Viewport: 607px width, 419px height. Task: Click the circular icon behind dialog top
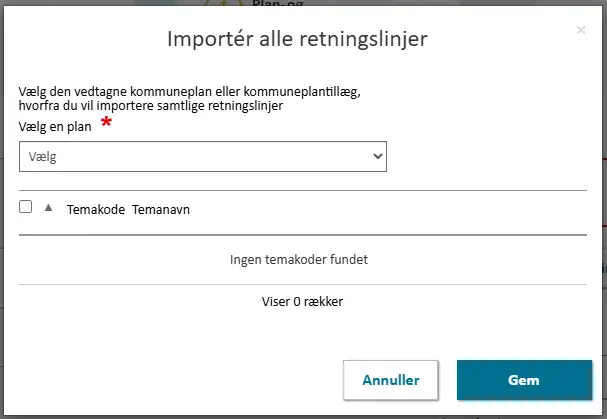(224, 4)
